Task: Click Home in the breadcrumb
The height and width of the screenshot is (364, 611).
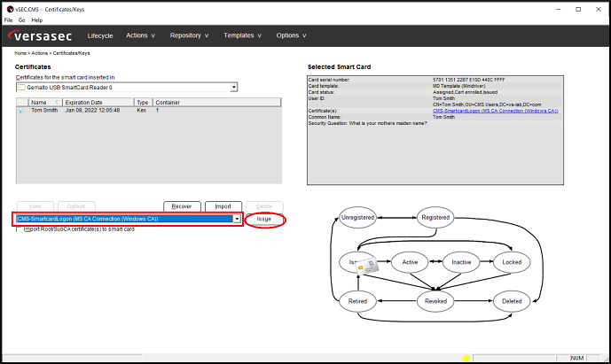Action: pyautogui.click(x=20, y=53)
